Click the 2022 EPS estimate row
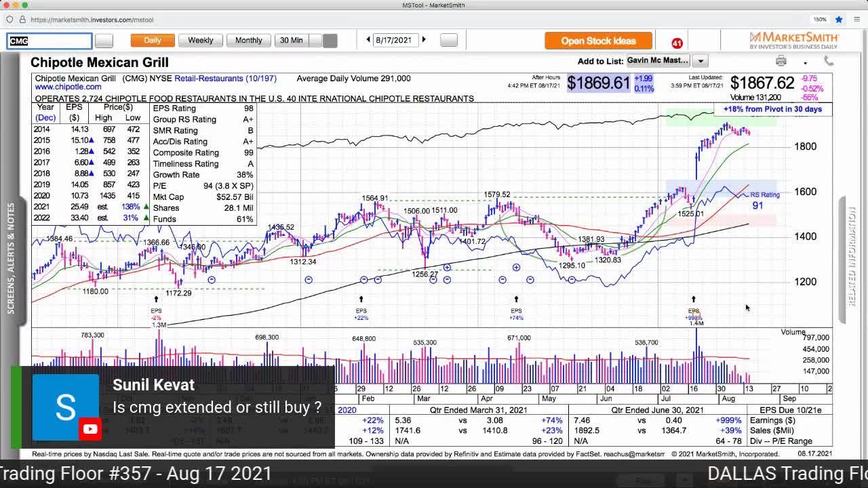Viewport: 868px width, 488px height. point(91,218)
